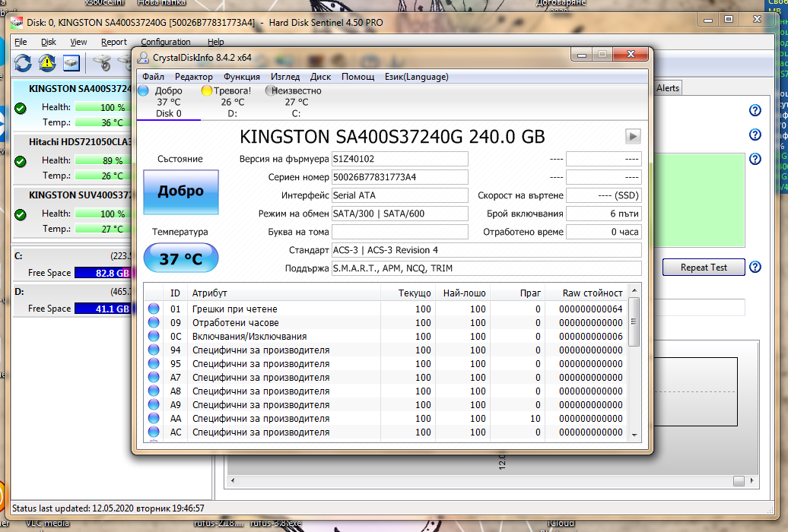The image size is (788, 532).
Task: Click the SMART table scroll down arrow
Action: tap(634, 435)
